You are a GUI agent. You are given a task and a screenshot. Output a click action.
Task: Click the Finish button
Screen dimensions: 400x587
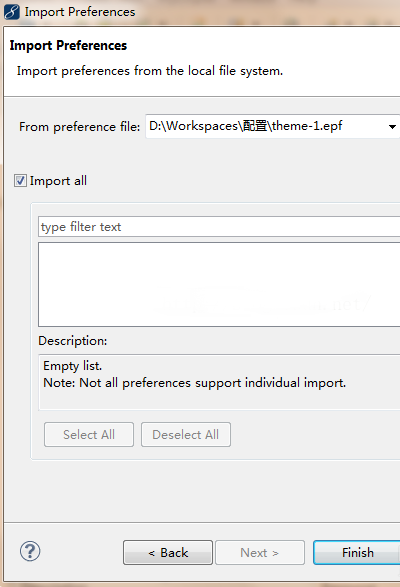tap(357, 552)
